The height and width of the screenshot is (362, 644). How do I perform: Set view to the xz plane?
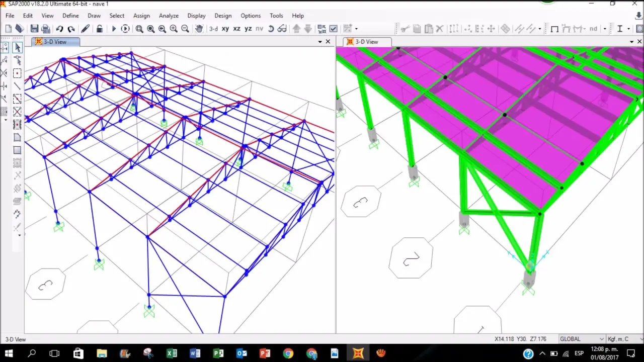pyautogui.click(x=236, y=29)
